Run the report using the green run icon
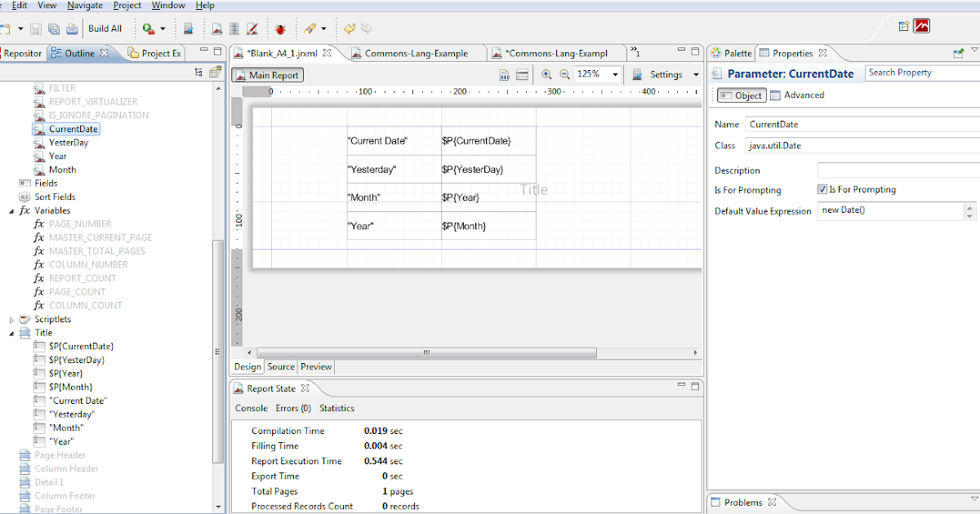The height and width of the screenshot is (514, 980). (147, 27)
